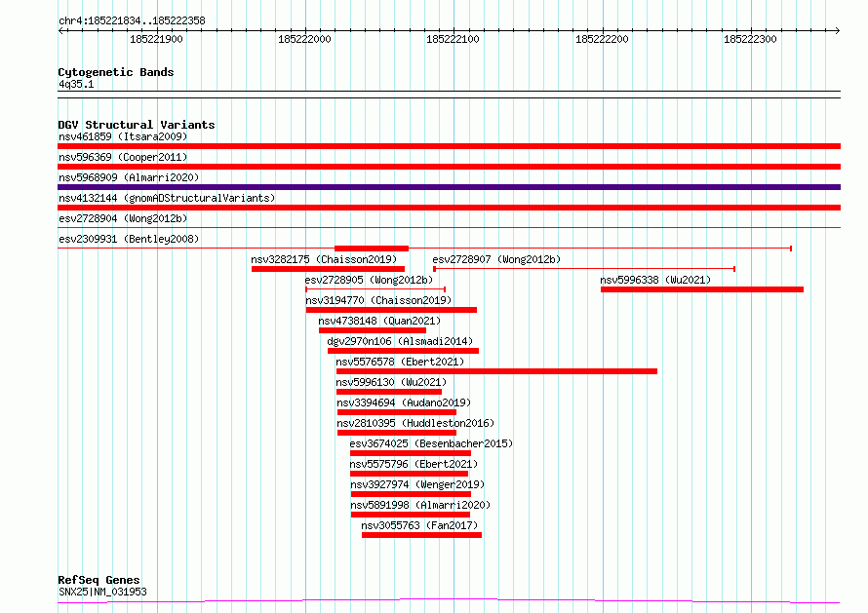Click the SNX25 NM_031953 RefSeq gene label
Screen dimensions: 868x613
[102, 592]
